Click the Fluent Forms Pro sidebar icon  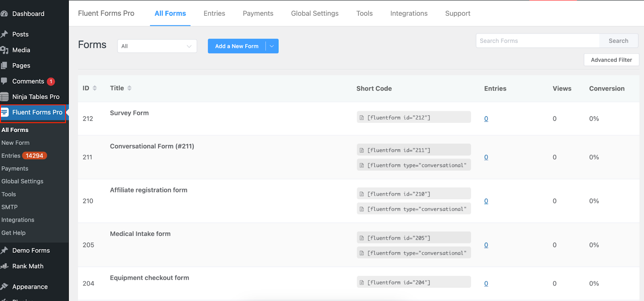coord(4,112)
